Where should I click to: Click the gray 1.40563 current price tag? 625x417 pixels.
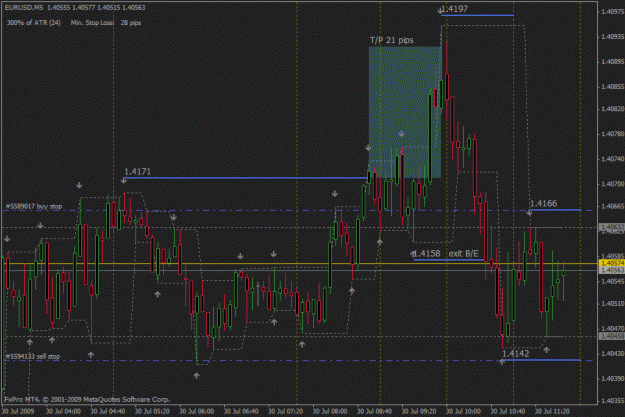coord(612,270)
